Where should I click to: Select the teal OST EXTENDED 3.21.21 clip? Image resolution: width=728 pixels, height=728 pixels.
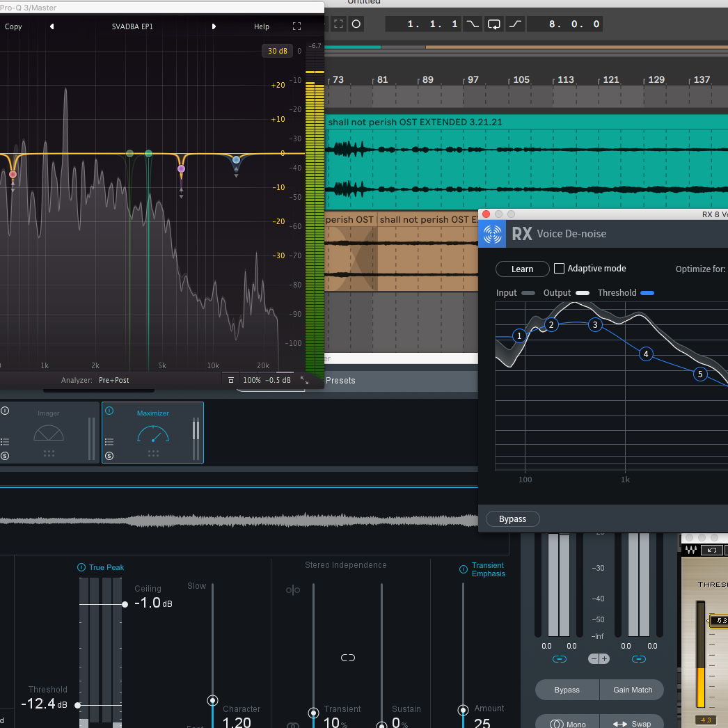point(526,162)
